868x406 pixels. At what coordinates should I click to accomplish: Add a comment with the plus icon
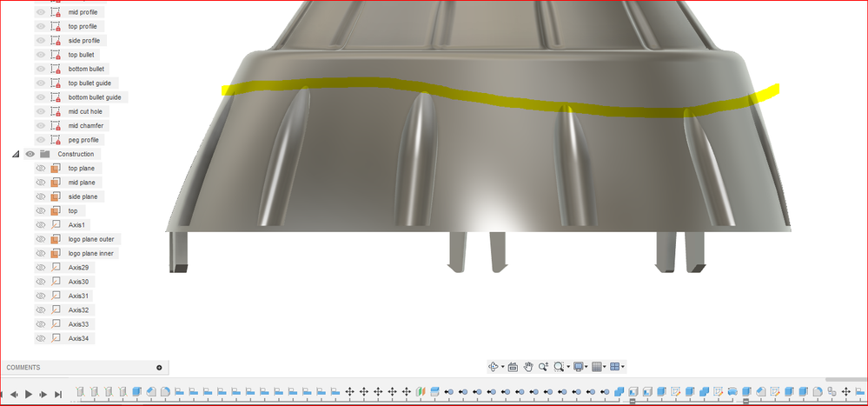point(159,367)
